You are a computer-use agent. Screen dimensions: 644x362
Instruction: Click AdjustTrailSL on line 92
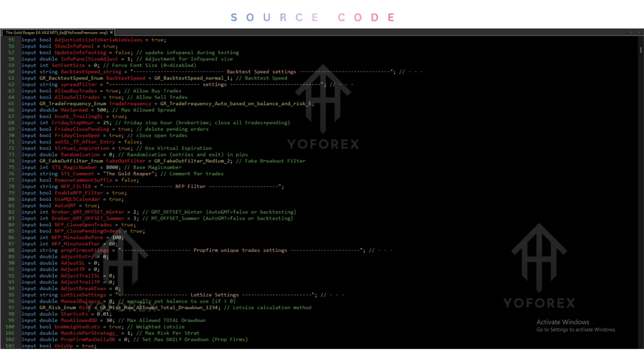(80, 276)
